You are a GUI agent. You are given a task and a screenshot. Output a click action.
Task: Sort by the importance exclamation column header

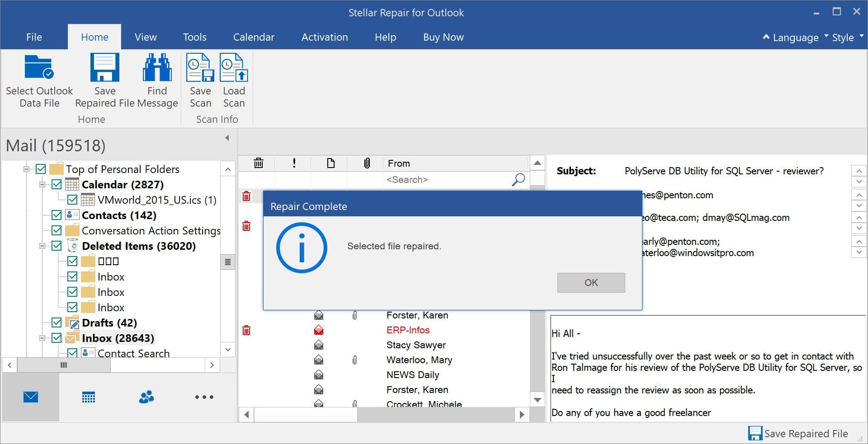tap(294, 163)
